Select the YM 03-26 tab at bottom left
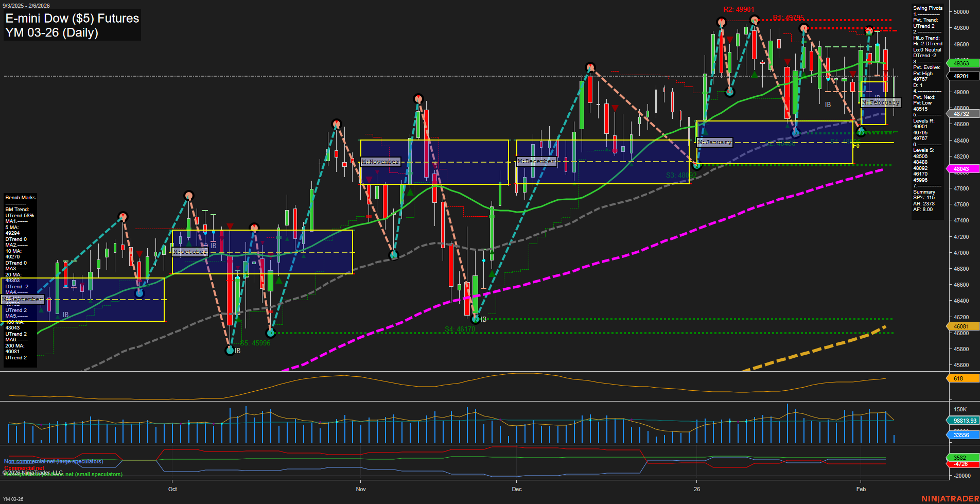The width and height of the screenshot is (980, 504). pyautogui.click(x=13, y=498)
